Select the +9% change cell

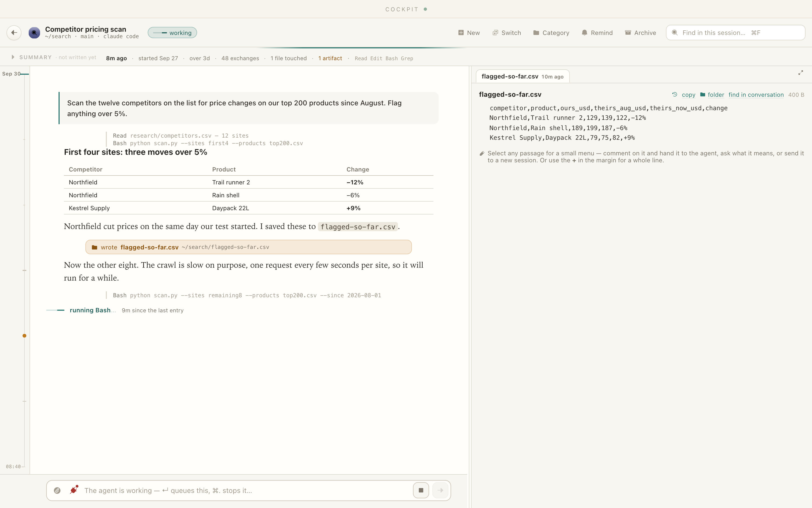click(353, 208)
